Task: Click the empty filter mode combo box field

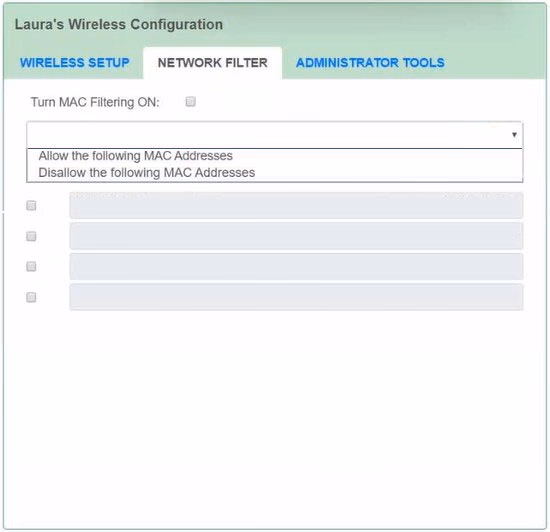Action: 275,135
